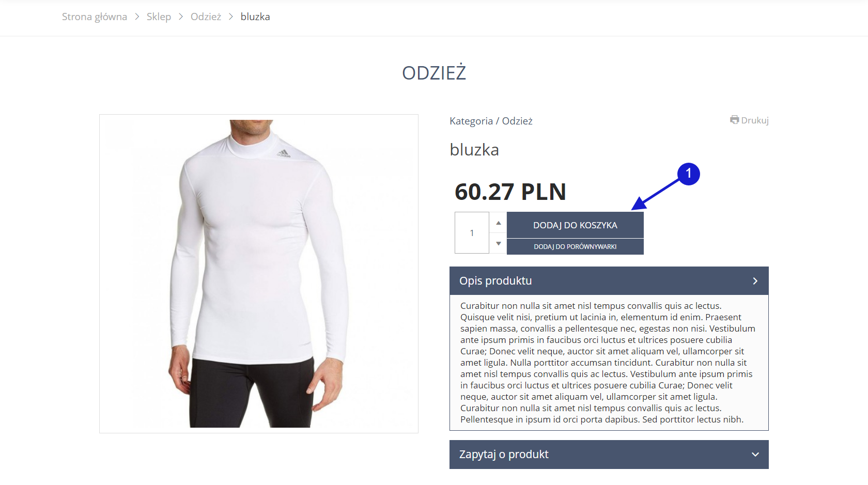The width and height of the screenshot is (868, 485).
Task: Click the Drukuj print link text
Action: (x=755, y=120)
